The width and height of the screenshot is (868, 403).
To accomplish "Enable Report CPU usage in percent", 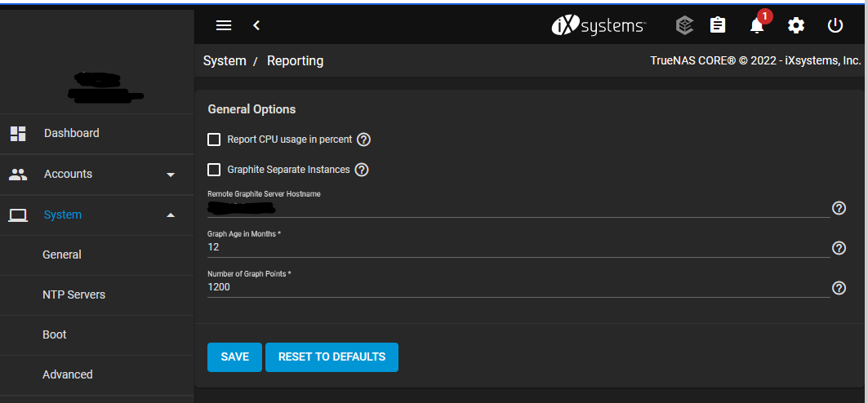I will (214, 139).
